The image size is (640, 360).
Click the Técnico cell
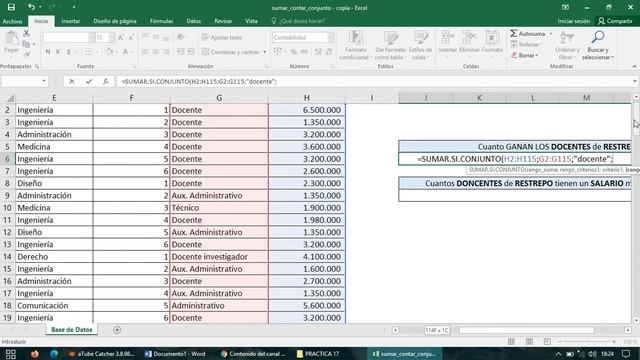pyautogui.click(x=219, y=208)
